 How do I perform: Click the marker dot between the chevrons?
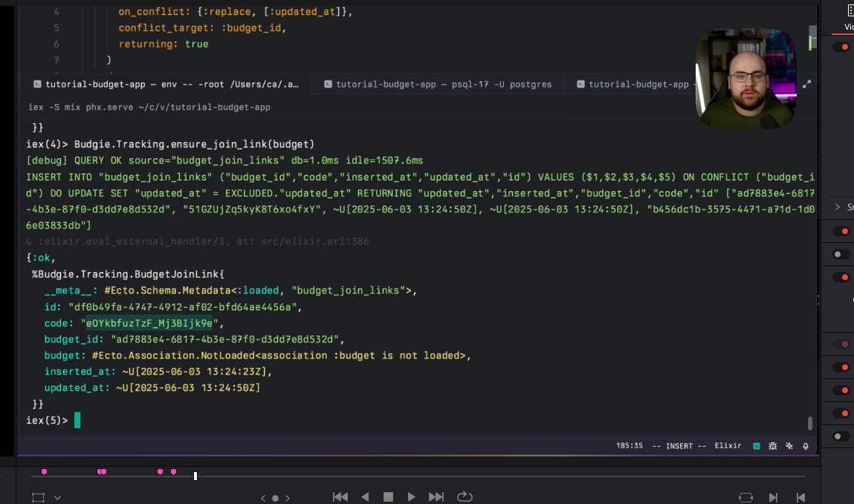click(x=276, y=498)
